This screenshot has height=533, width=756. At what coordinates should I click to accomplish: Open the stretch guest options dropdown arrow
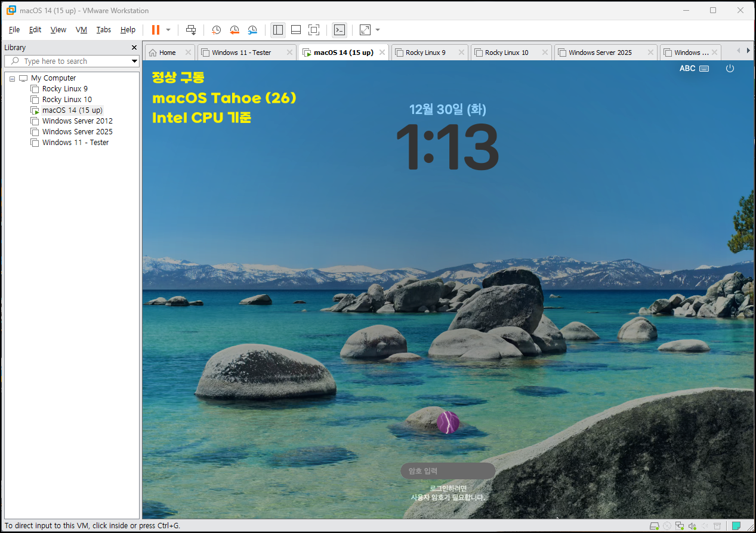[x=377, y=30]
